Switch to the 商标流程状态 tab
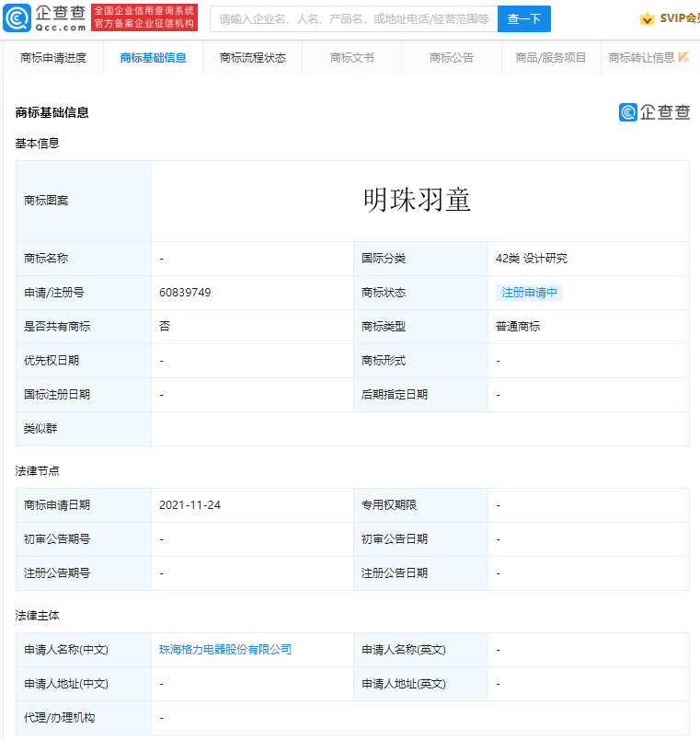Screen dimensions: 700x740 [252, 58]
